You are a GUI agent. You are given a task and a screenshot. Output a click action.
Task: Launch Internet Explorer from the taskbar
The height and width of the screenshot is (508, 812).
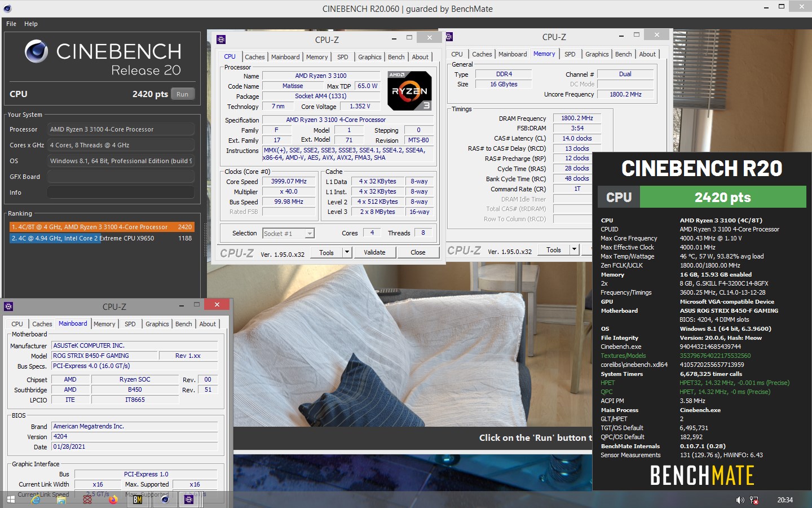click(x=36, y=500)
